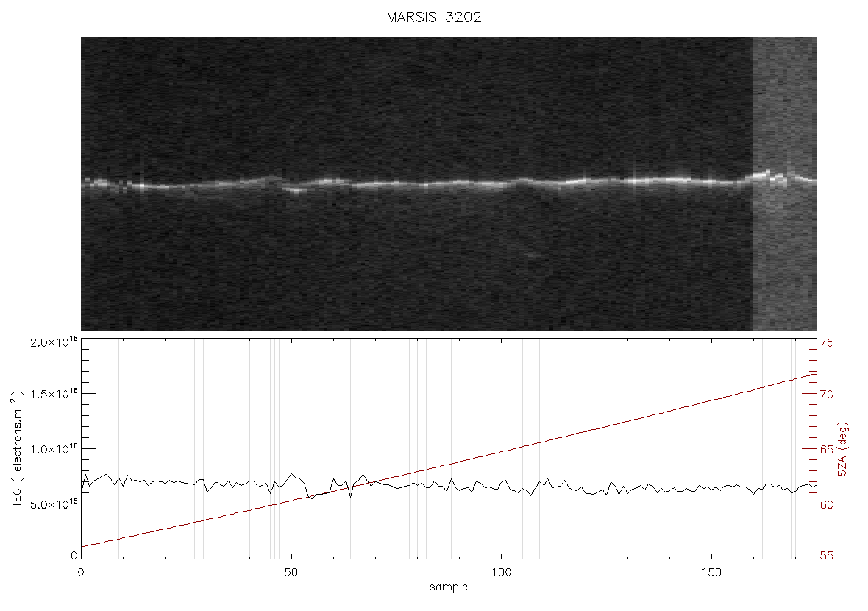Click the 'MARSIS 3202' plot title
The image size is (868, 611).
(433, 17)
